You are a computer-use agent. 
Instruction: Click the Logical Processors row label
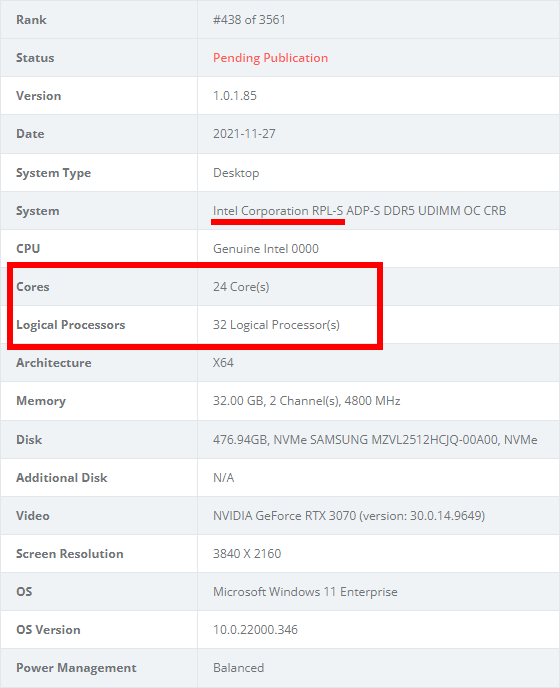coord(71,325)
